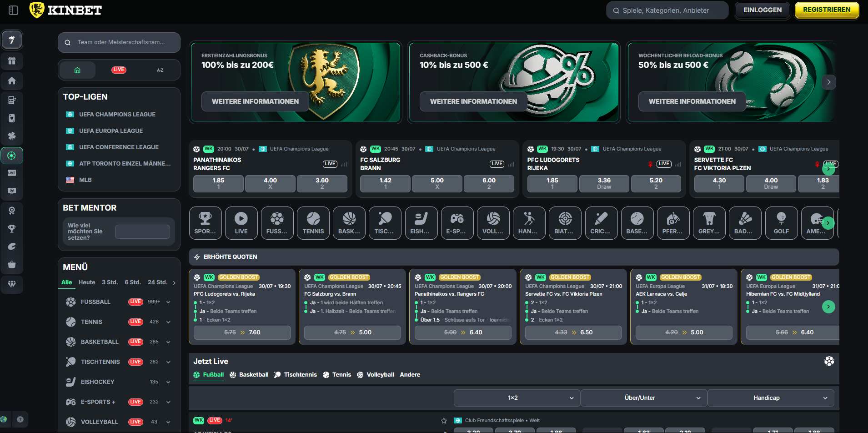Favorite the Club Freundschaftsspiele match star
Viewport: 868px width, 433px height.
444,421
